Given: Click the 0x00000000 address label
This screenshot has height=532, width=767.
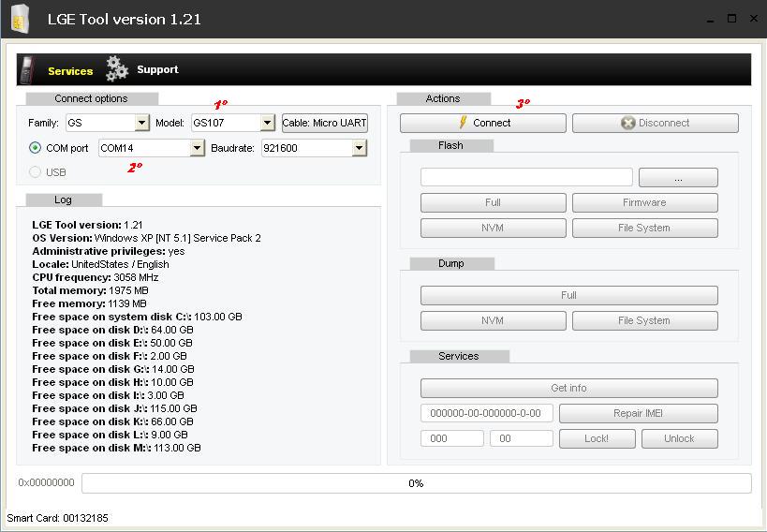Looking at the screenshot, I should (x=47, y=483).
